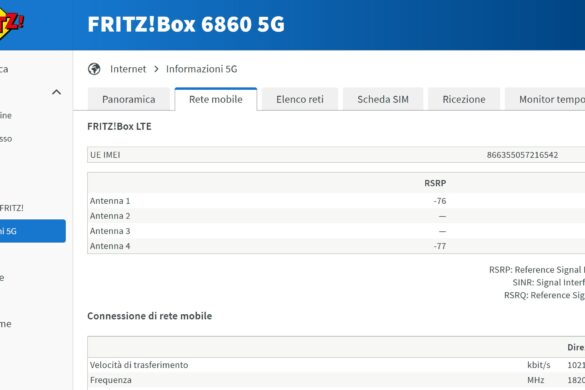Click Informazioni 5G breadcrumb

coord(201,69)
